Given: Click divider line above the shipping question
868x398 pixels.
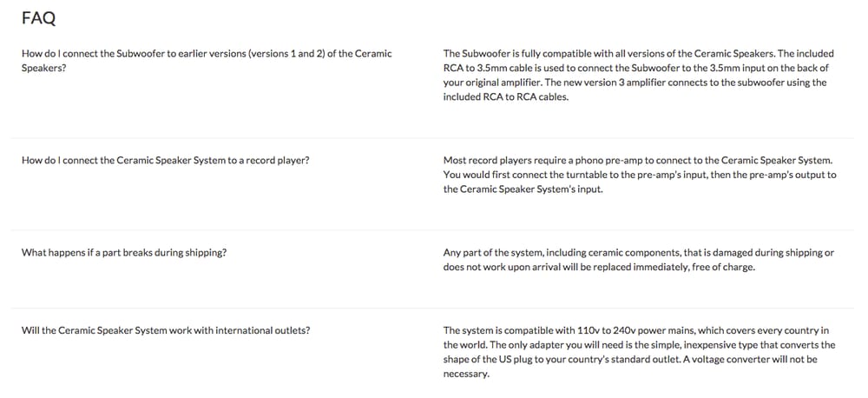Looking at the screenshot, I should click(432, 230).
